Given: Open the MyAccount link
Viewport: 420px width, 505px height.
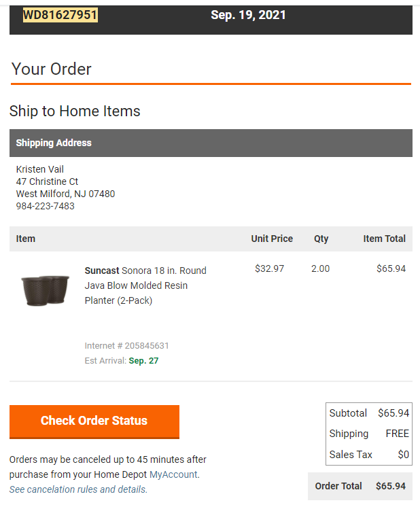Looking at the screenshot, I should (173, 474).
